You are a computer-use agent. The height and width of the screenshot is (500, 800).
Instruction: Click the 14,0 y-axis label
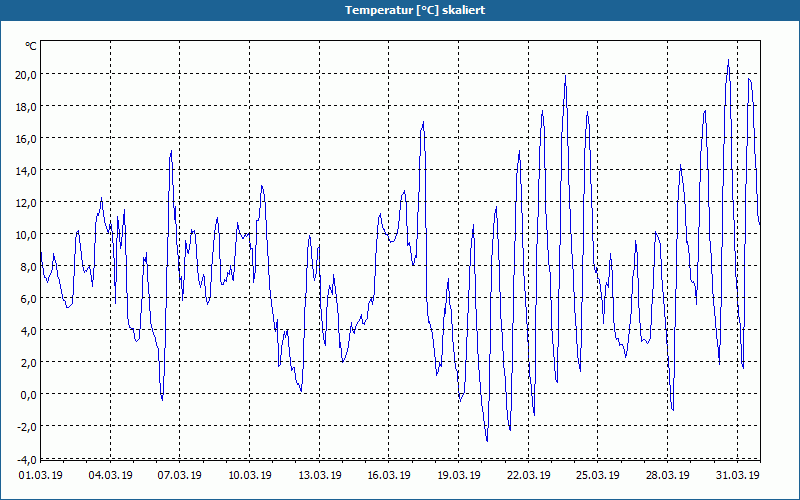[x=26, y=170]
